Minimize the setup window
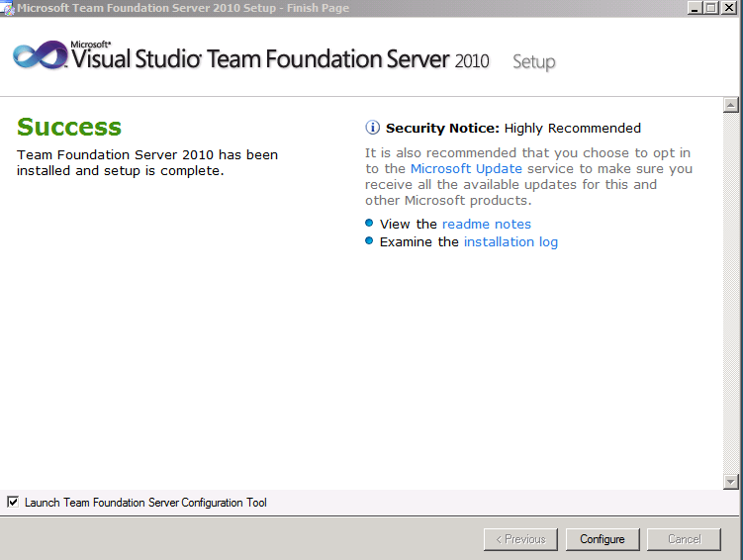The width and height of the screenshot is (743, 560). [x=696, y=8]
